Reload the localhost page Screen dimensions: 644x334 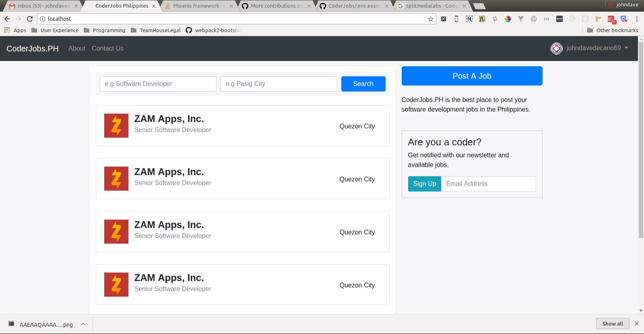coord(30,19)
